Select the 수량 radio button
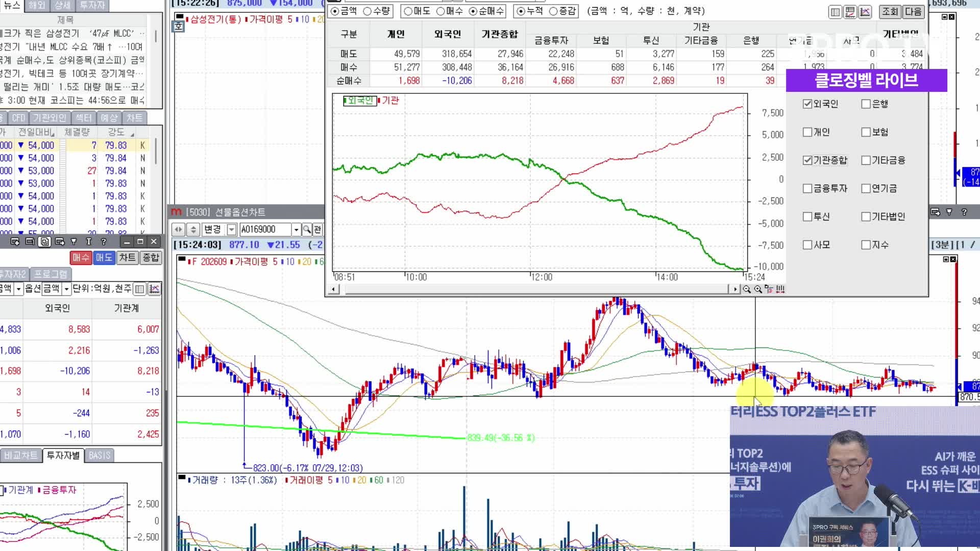 pos(367,11)
